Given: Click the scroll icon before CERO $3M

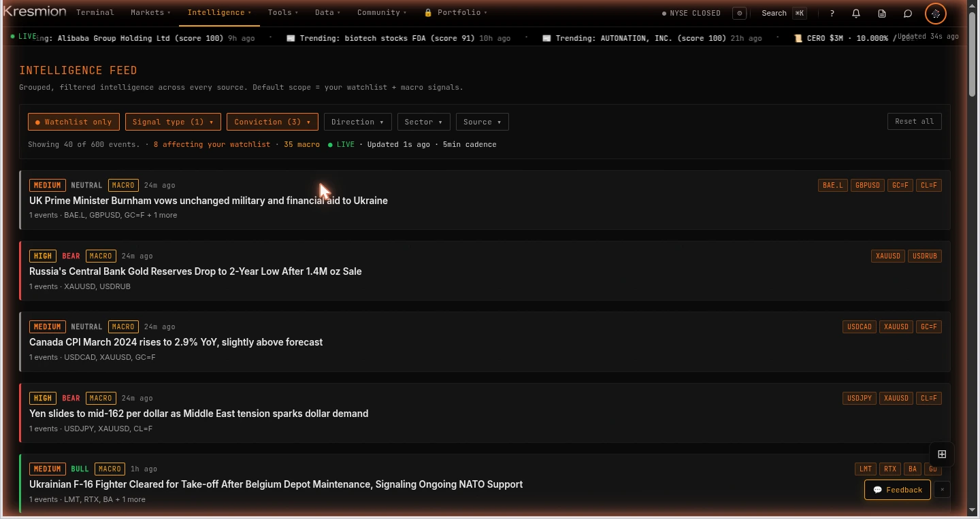Looking at the screenshot, I should 798,38.
